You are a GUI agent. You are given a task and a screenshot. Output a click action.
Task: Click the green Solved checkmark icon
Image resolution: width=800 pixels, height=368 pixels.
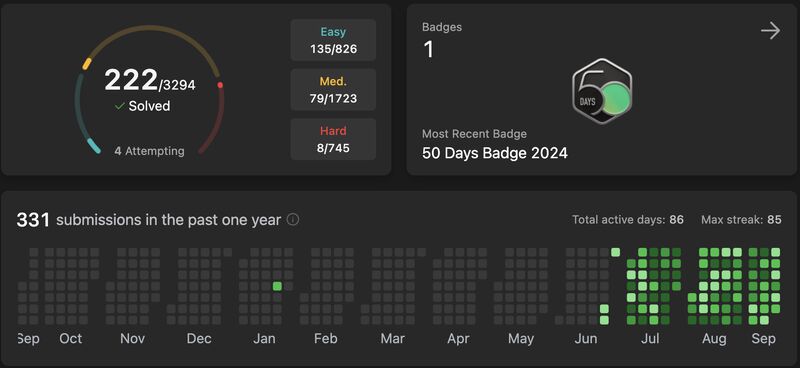(120, 106)
